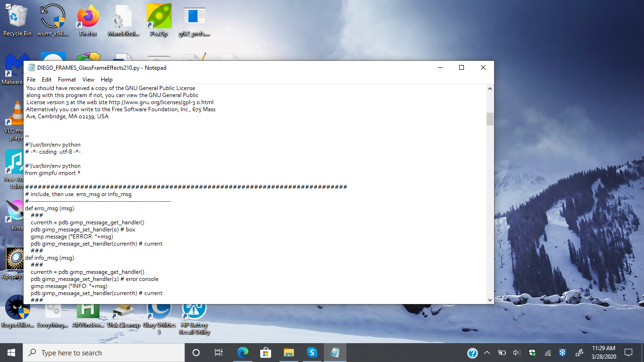Open Windows Security tray icon
The width and height of the screenshot is (644, 362).
(532, 353)
